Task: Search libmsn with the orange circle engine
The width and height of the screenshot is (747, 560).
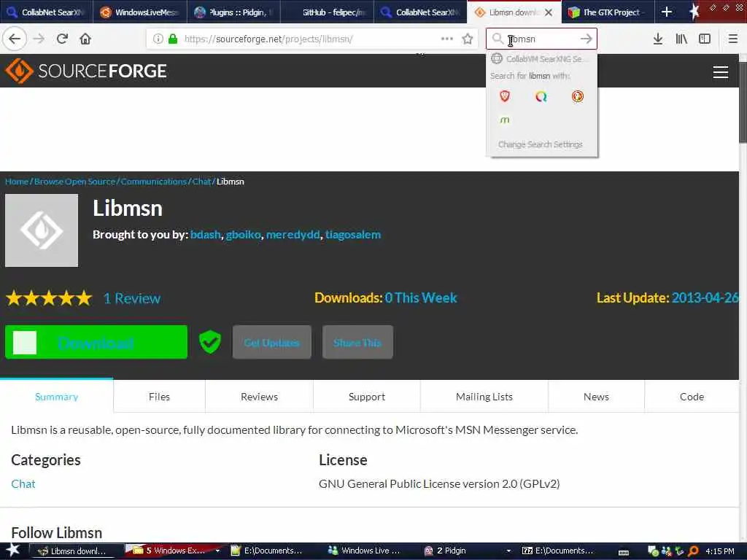Action: 578,97
